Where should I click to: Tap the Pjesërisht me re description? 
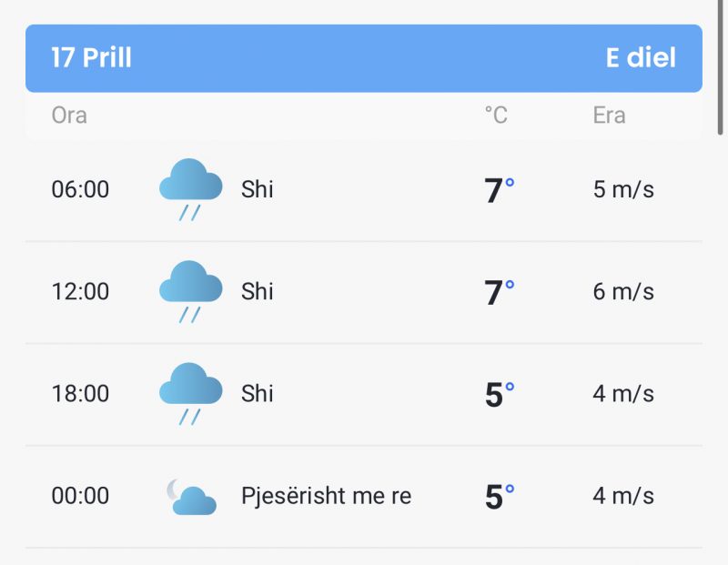coord(327,496)
